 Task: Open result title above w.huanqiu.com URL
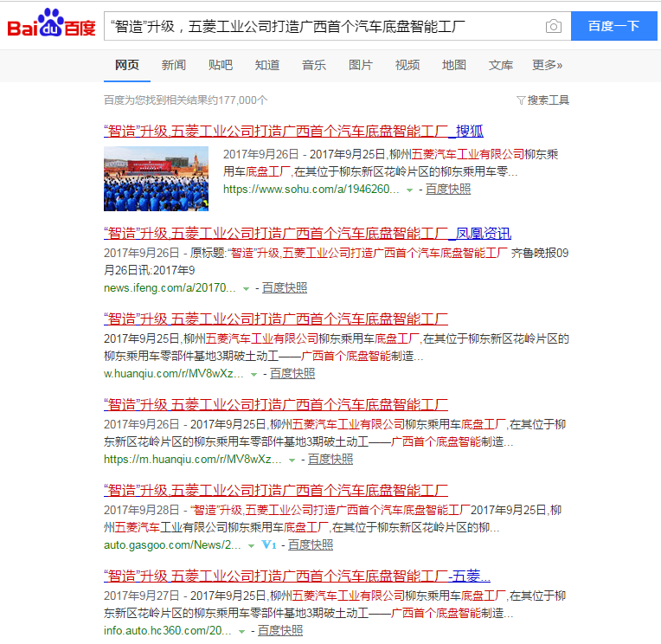pyautogui.click(x=276, y=319)
